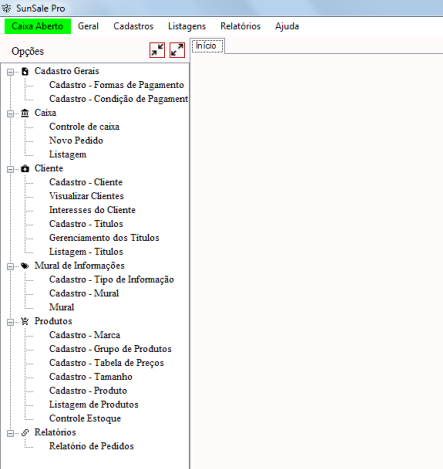443x469 pixels.
Task: Collapse the Produtos tree node
Action: (11, 322)
